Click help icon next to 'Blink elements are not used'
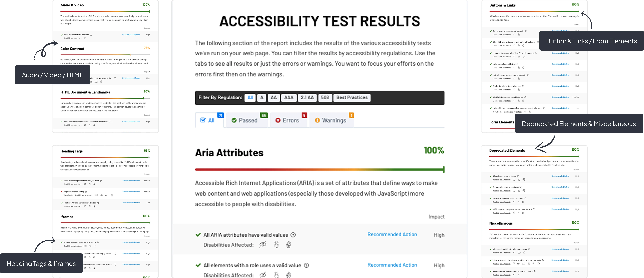The width and height of the screenshot is (644, 278). tap(518, 176)
